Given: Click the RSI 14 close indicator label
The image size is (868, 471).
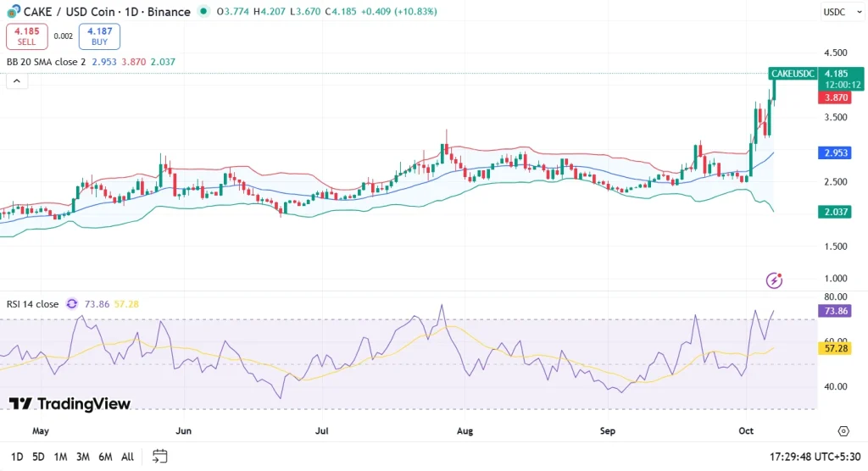Looking at the screenshot, I should point(33,304).
